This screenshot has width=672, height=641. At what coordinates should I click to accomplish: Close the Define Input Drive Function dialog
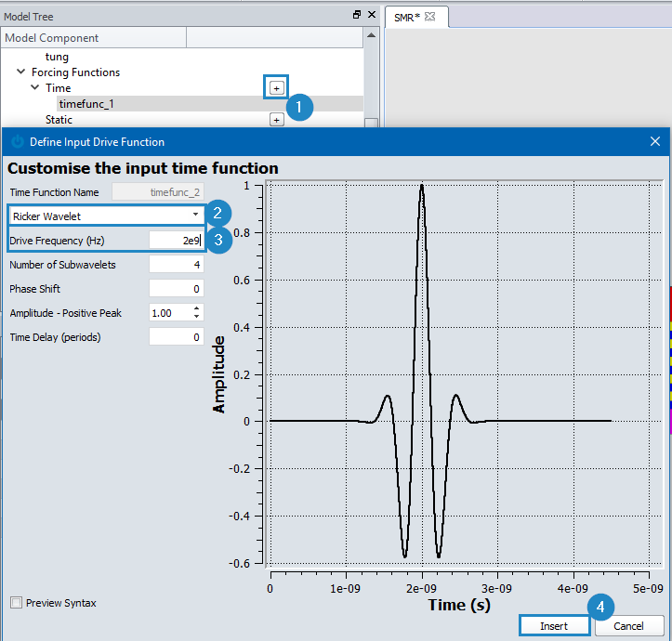(x=655, y=141)
